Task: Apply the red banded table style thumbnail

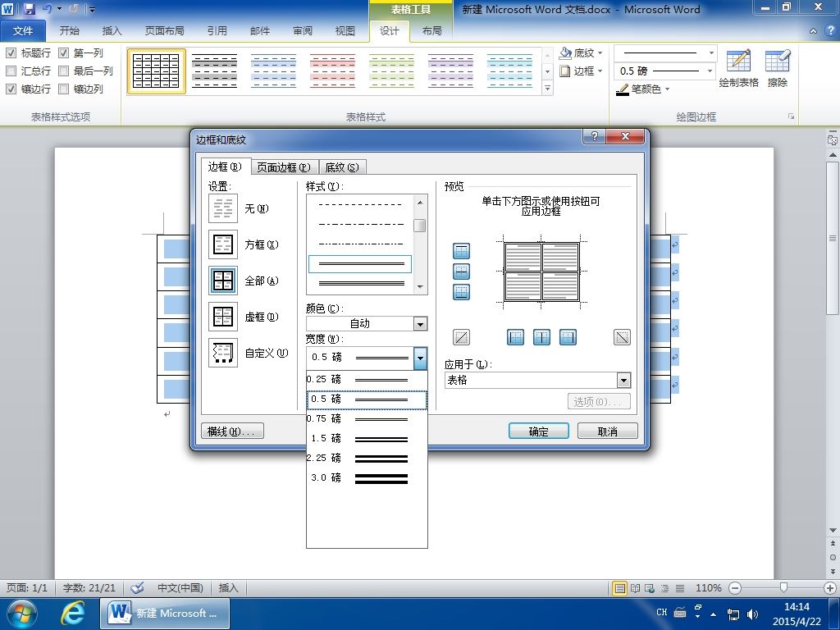Action: (333, 71)
